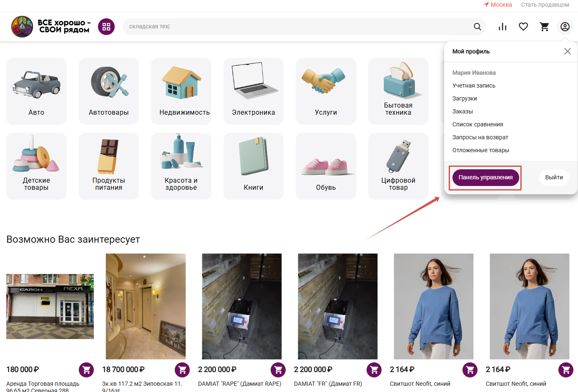Open the favorites heart icon
578x392 pixels.
523,27
